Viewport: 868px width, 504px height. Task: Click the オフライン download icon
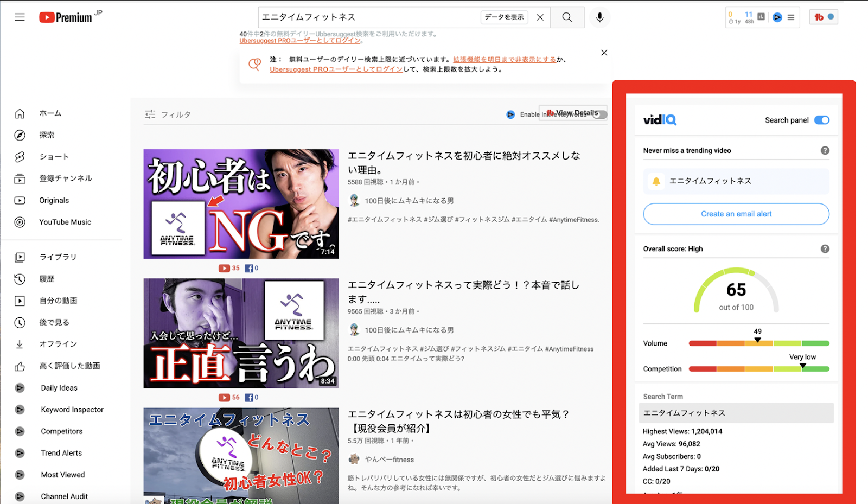(x=20, y=344)
